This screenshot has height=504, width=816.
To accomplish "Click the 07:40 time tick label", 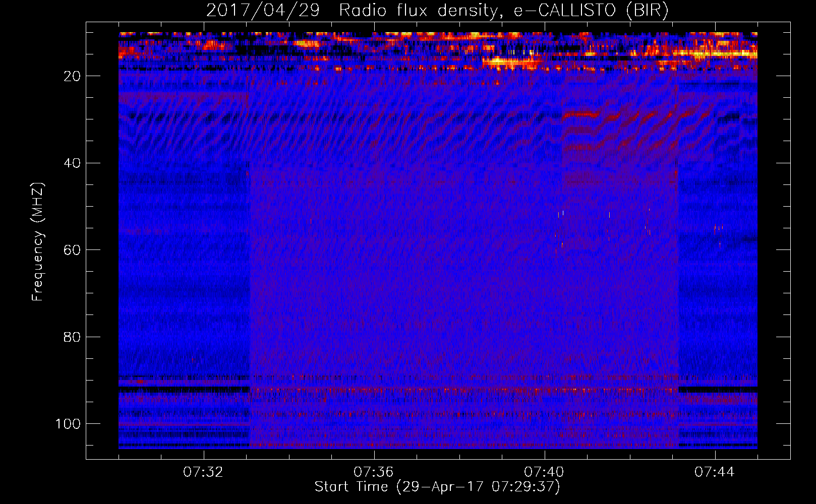I will (544, 472).
